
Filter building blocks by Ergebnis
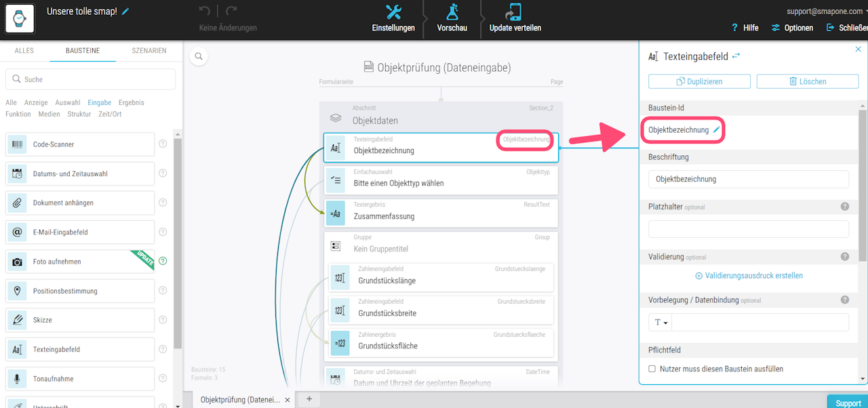[132, 103]
